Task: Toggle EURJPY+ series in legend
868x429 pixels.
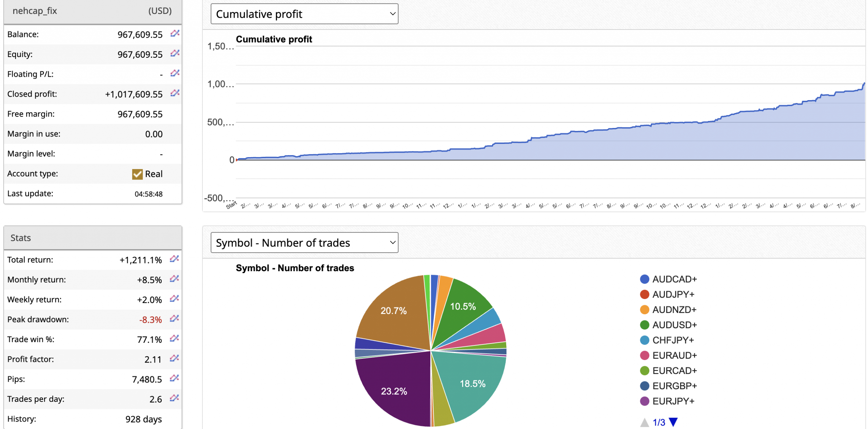Action: click(673, 401)
